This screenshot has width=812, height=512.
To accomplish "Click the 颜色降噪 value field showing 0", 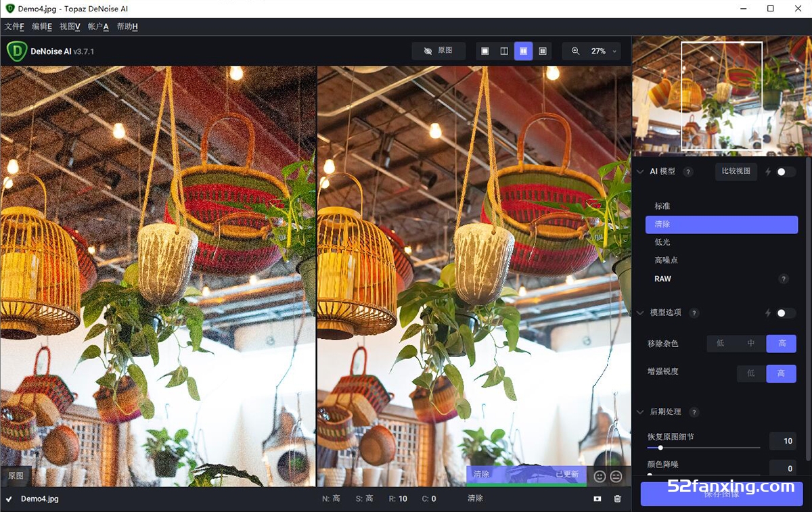I will (x=783, y=468).
